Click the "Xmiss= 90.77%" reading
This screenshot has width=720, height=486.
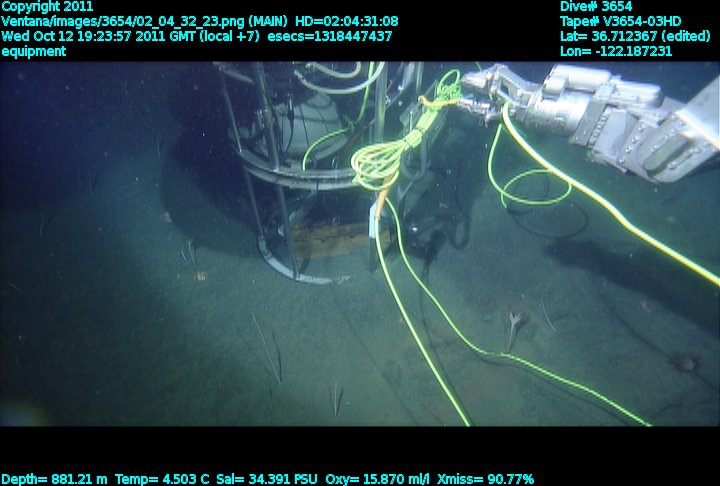[485, 480]
